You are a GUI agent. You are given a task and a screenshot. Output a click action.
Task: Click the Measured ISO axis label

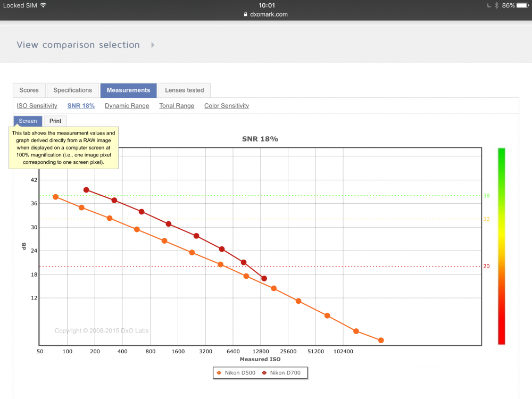[260, 359]
